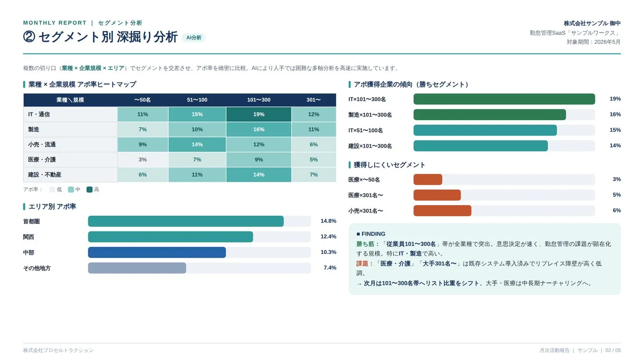This screenshot has width=644, height=362.
Task: Select the 16% cell in 製造 row
Action: [x=259, y=130]
